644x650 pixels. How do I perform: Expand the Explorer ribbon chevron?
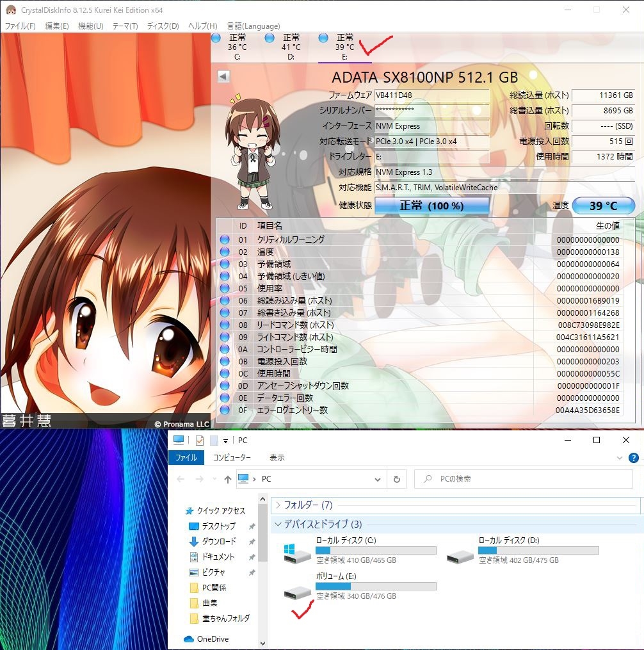(620, 458)
